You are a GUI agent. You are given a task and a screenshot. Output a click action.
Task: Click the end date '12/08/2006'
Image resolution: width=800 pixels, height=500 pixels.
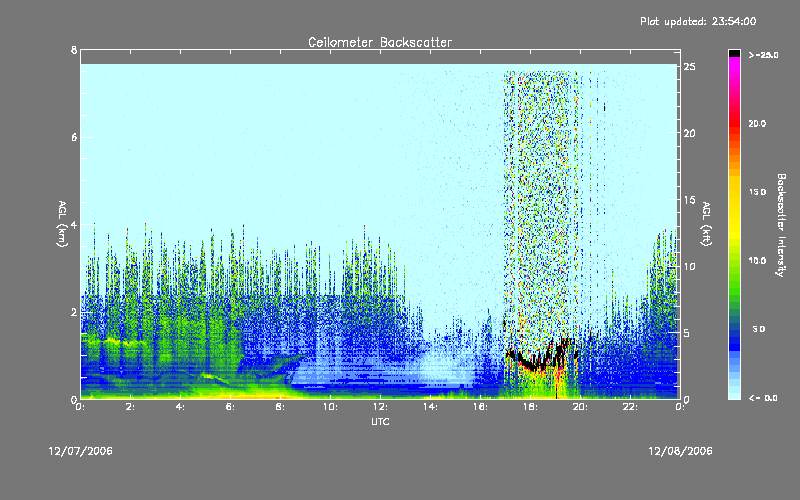tap(680, 451)
